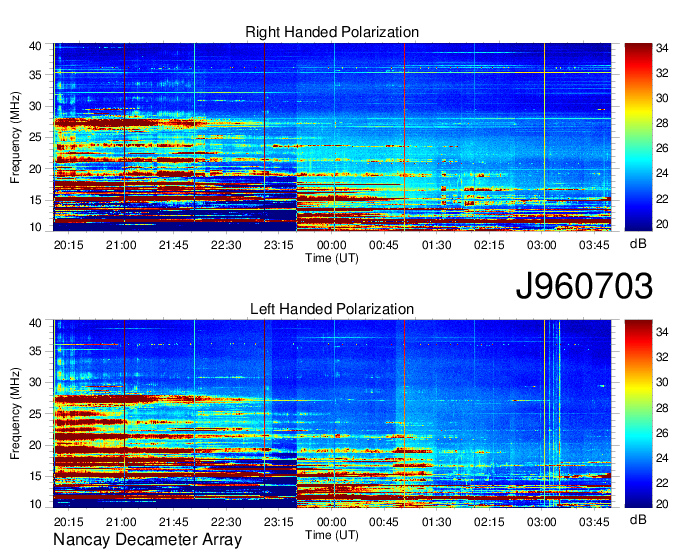The height and width of the screenshot is (552, 680).
Task: Click the Left Handed Polarization title
Action: (x=332, y=309)
